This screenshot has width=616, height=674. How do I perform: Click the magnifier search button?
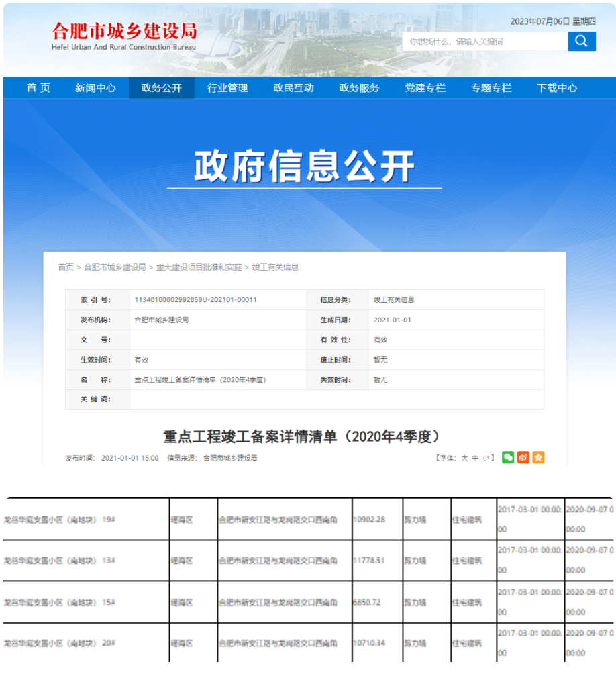pyautogui.click(x=581, y=42)
